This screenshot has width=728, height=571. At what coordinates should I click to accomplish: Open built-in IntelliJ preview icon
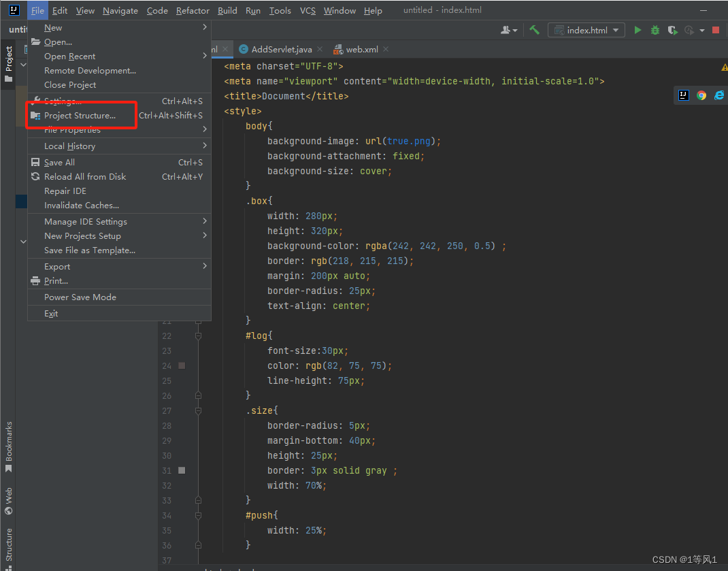(683, 95)
